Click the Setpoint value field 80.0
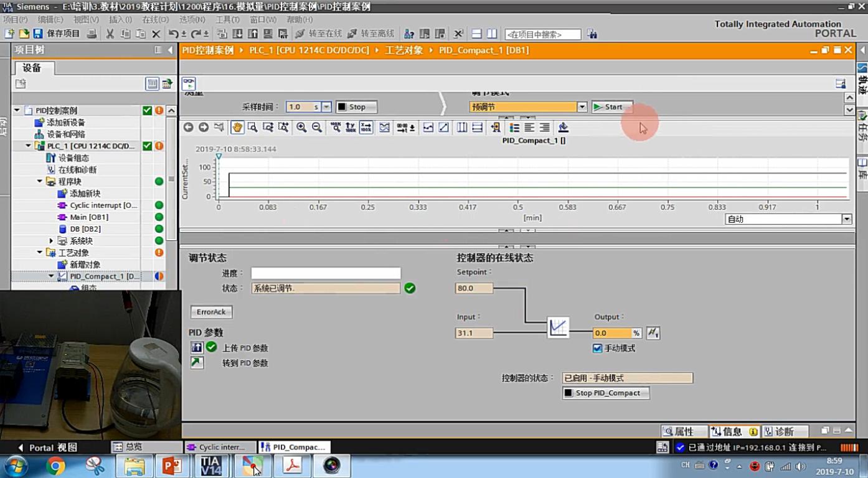Screen dimensions: 868x478 [474, 288]
